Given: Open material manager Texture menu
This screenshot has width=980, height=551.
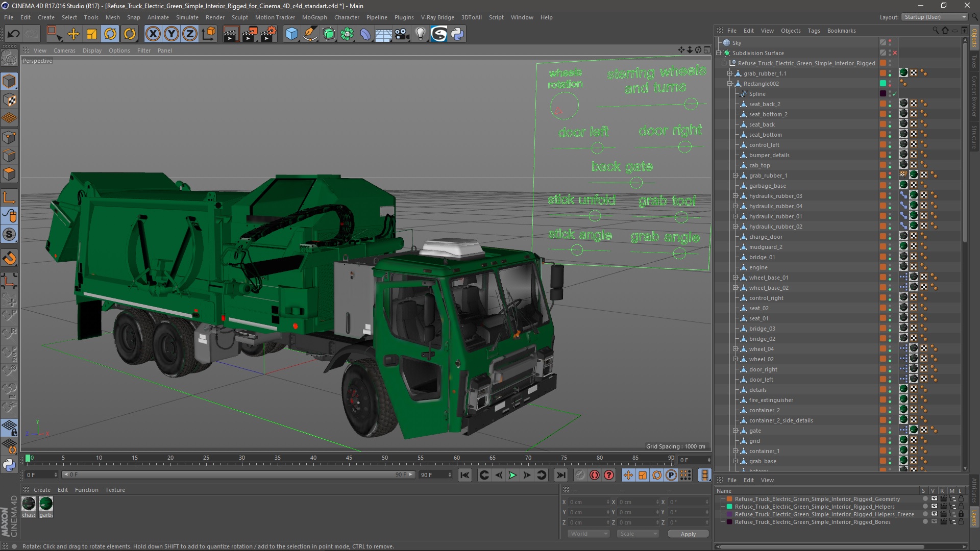Looking at the screenshot, I should point(115,490).
